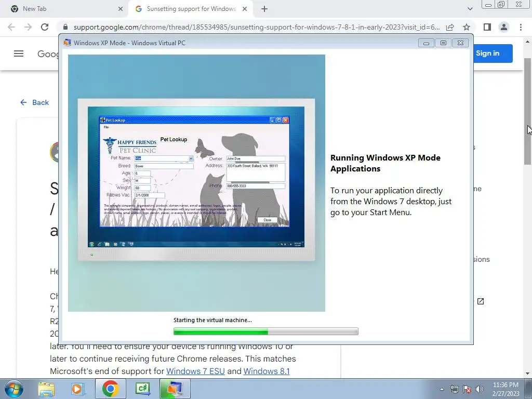
Task: Switch to Chrome on the taskbar
Action: [110, 389]
